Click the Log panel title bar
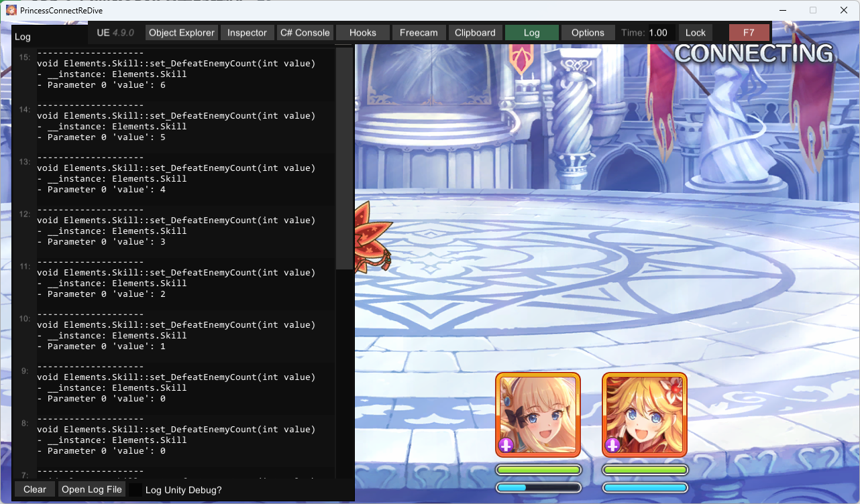The image size is (860, 504). 50,36
